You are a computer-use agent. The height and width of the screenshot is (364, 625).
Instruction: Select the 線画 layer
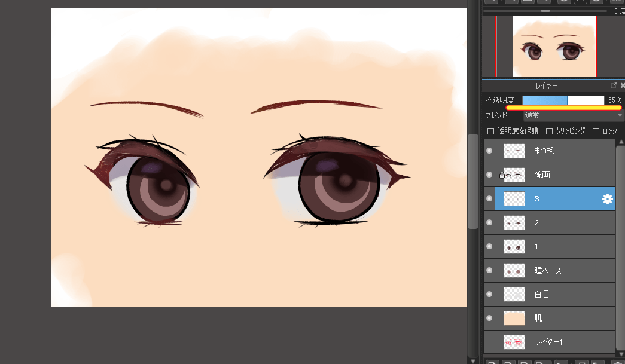(x=555, y=175)
